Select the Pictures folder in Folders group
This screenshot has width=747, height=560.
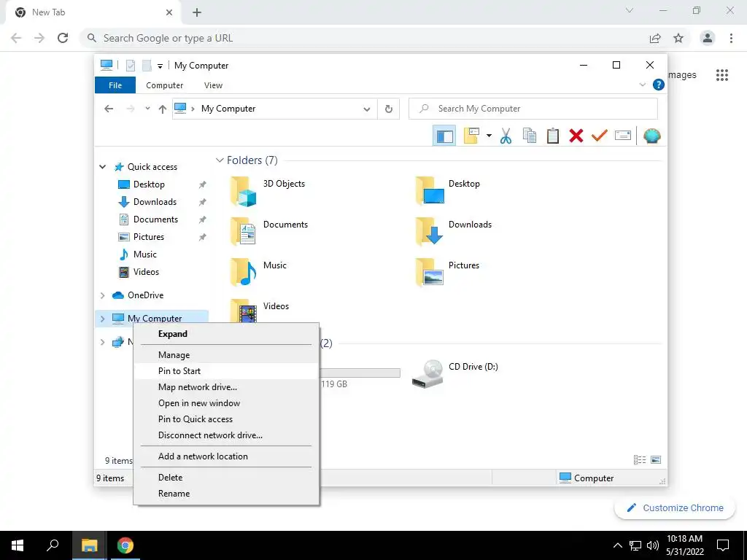447,273
